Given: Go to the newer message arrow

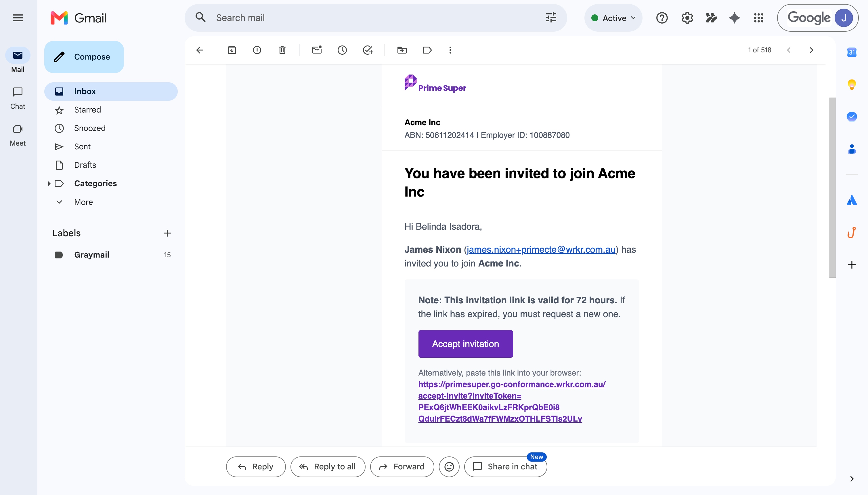Looking at the screenshot, I should coord(789,50).
